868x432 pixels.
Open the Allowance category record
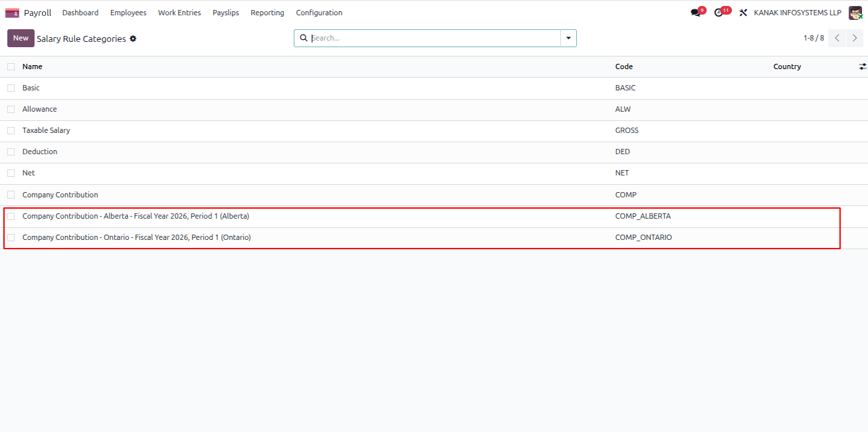point(40,109)
